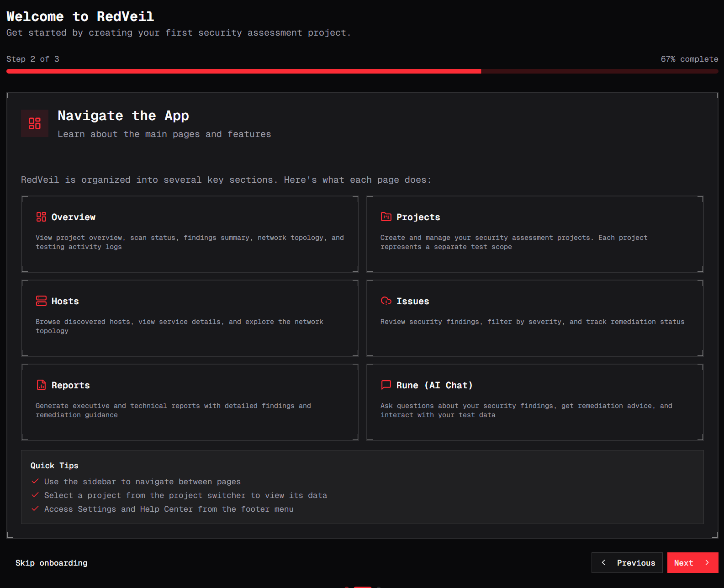This screenshot has width=724, height=588.
Task: Return to the Previous onboarding step
Action: coord(627,563)
